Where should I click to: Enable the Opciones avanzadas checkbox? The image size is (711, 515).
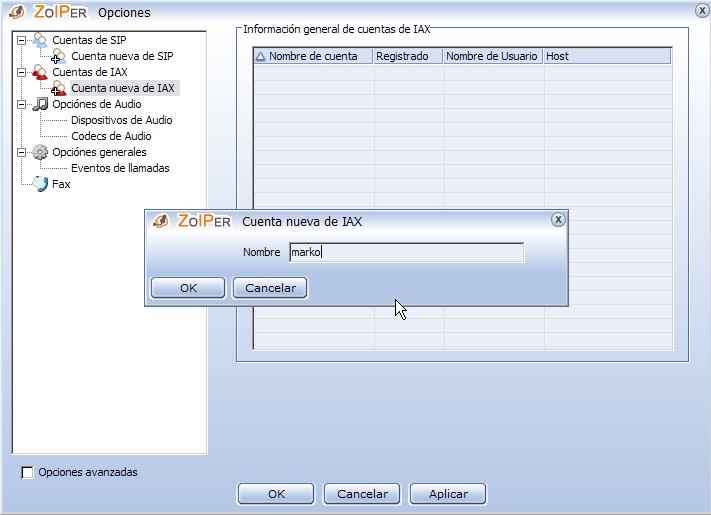[28, 472]
